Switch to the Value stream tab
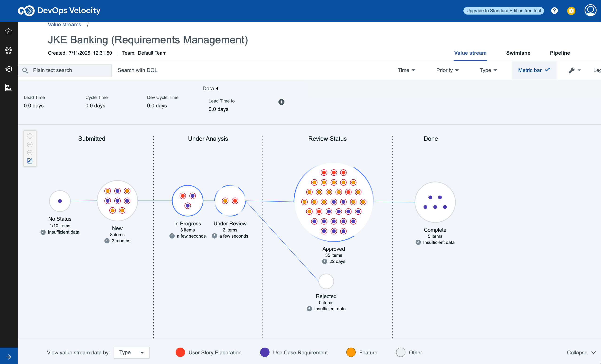Viewport: 601px width, 364px height. (470, 53)
